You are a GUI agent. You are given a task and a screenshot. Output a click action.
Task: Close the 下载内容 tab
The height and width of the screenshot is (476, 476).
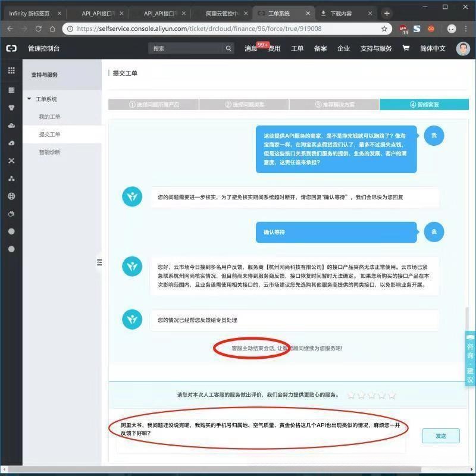click(x=370, y=13)
